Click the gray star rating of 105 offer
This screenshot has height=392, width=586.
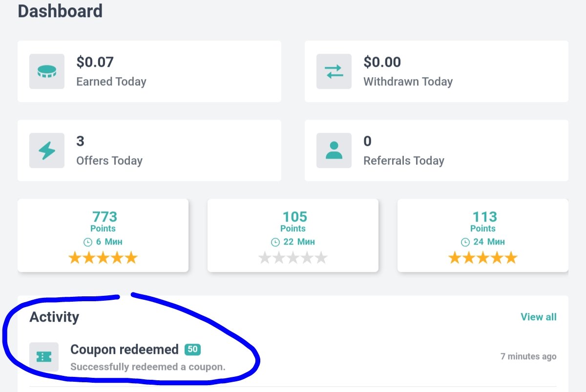click(x=293, y=258)
